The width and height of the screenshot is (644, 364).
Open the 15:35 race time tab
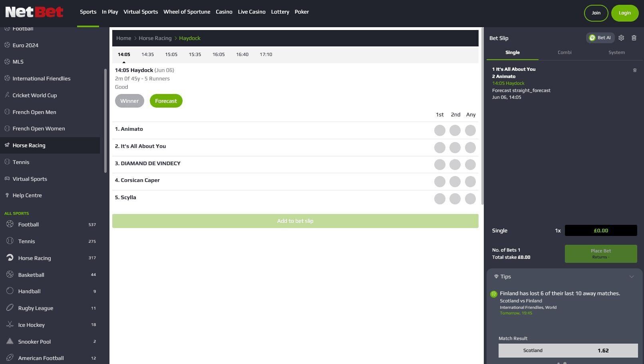click(x=195, y=54)
